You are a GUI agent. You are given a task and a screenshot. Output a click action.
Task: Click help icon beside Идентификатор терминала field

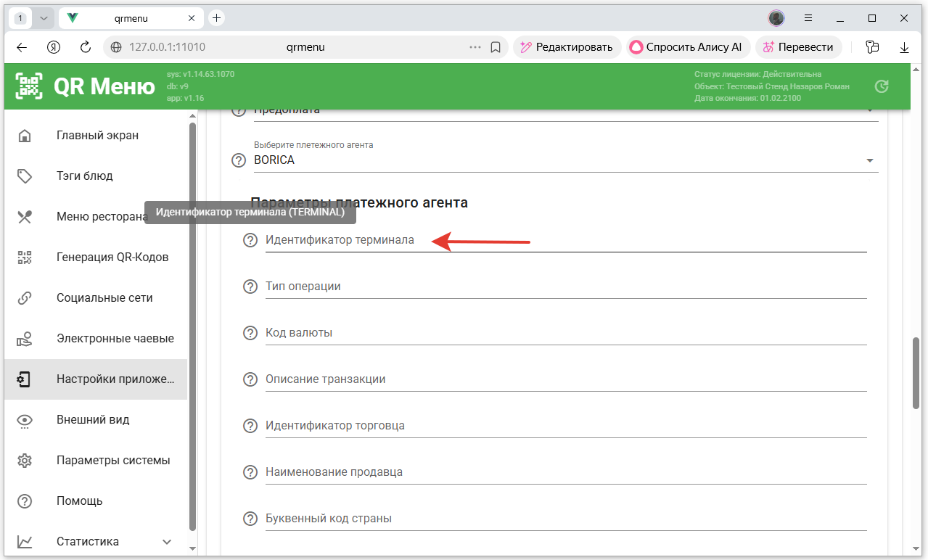tap(250, 240)
